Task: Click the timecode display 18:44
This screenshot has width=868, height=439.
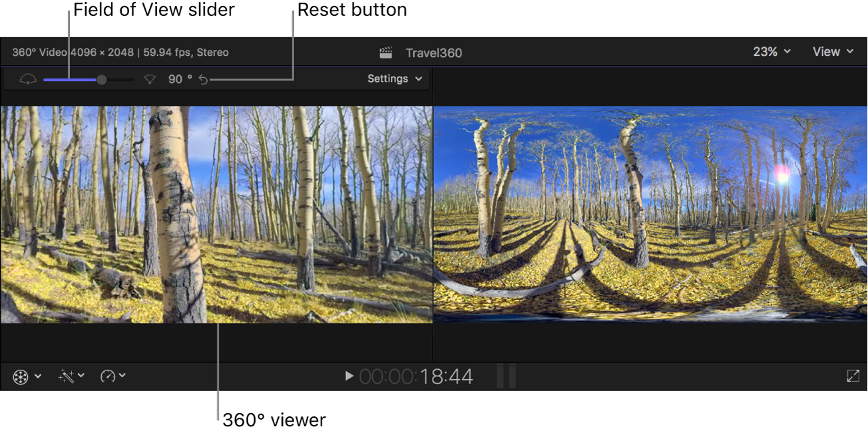Action: pos(447,376)
